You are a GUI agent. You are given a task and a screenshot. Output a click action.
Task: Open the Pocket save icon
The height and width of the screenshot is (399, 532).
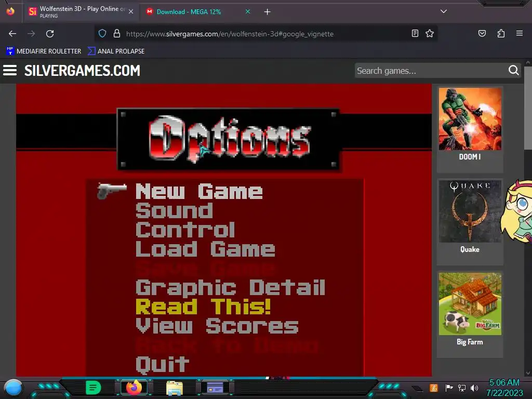click(x=482, y=33)
